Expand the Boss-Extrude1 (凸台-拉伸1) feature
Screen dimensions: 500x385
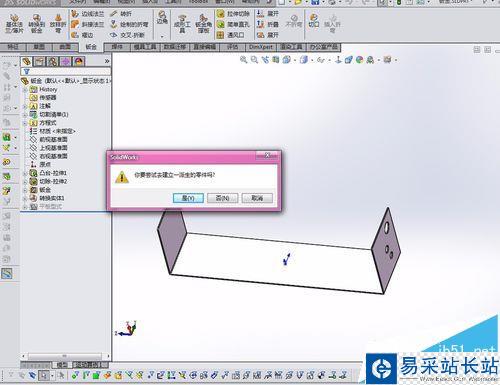point(25,173)
